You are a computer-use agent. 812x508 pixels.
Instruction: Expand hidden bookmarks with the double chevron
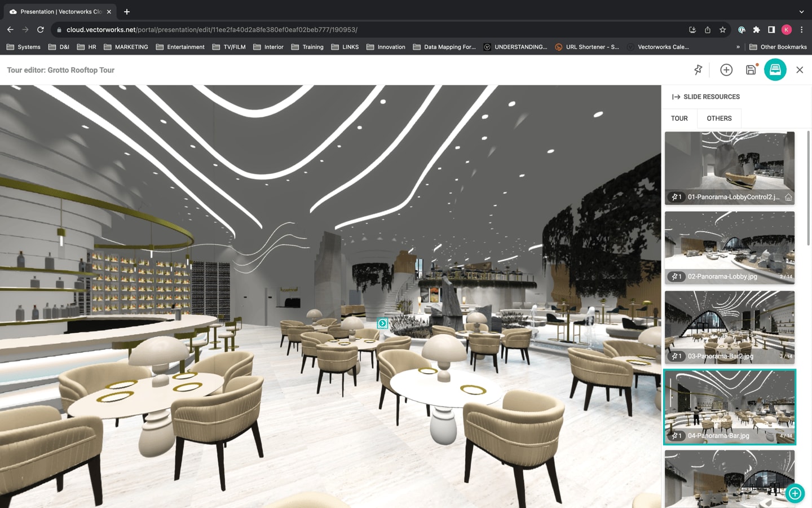pyautogui.click(x=738, y=47)
